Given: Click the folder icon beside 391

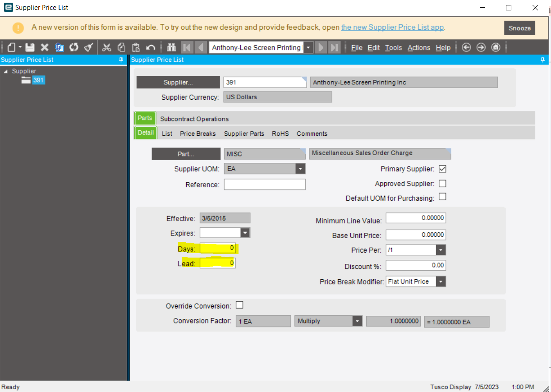Looking at the screenshot, I should pyautogui.click(x=26, y=80).
